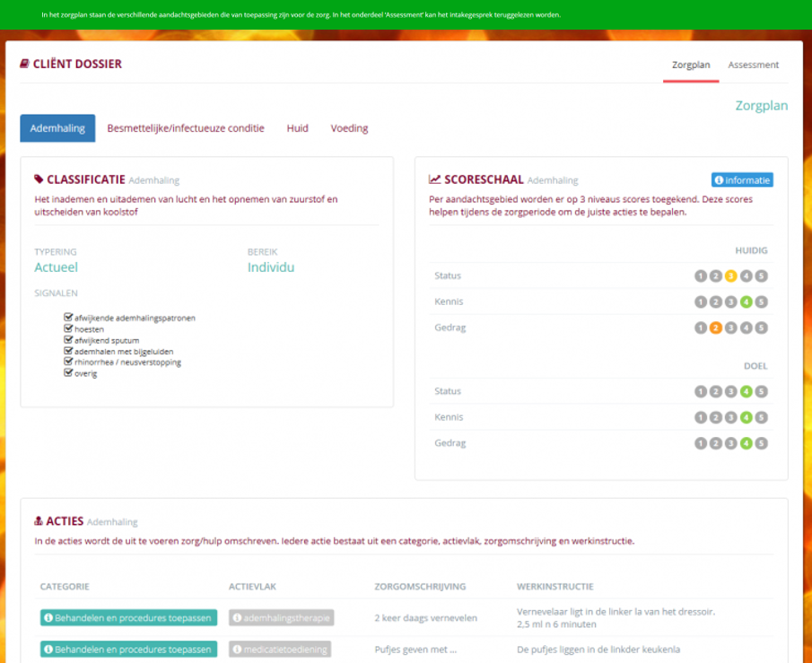The height and width of the screenshot is (663, 812).
Task: Click the chart icon next to Scoreschaal
Action: pos(435,179)
